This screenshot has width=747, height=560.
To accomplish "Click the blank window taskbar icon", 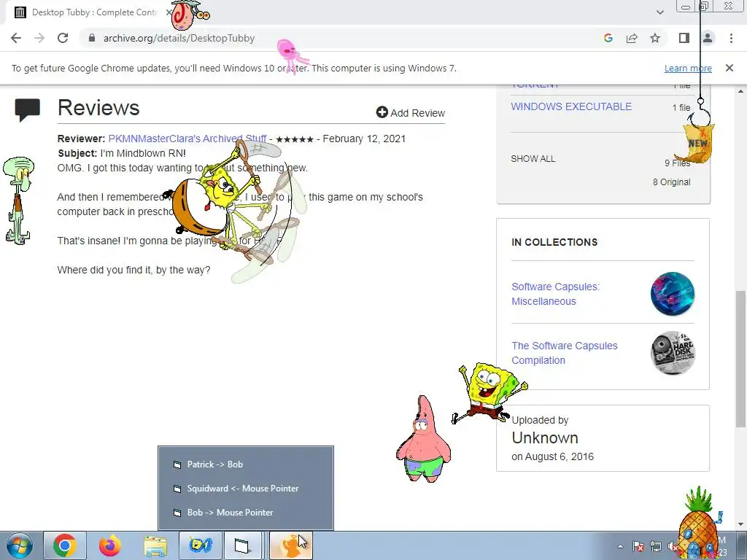I will pyautogui.click(x=242, y=545).
